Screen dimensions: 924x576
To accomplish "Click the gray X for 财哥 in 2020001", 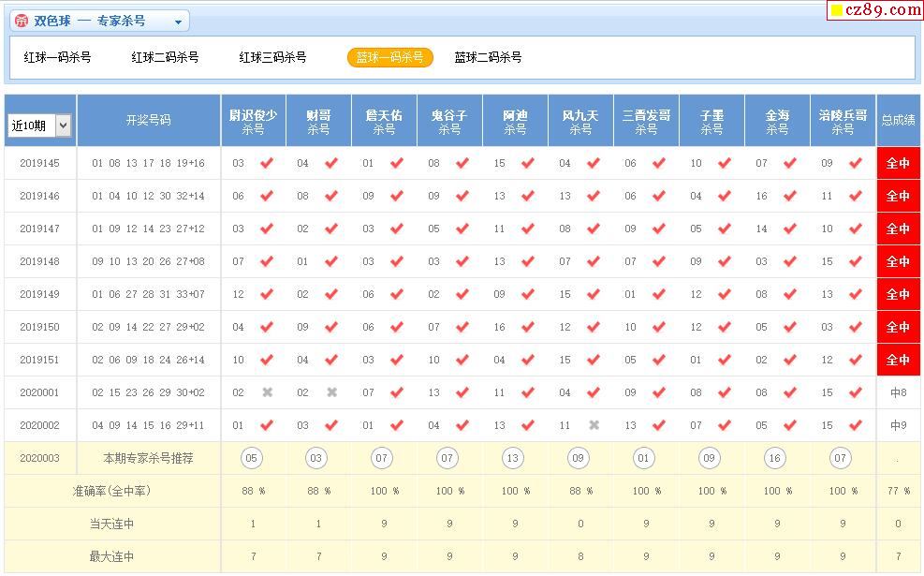I will click(x=331, y=392).
